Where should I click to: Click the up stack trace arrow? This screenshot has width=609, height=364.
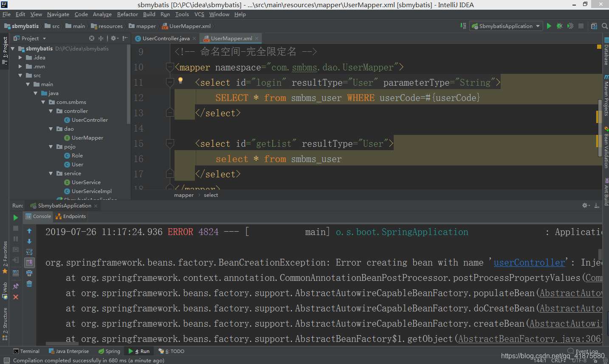(x=29, y=231)
